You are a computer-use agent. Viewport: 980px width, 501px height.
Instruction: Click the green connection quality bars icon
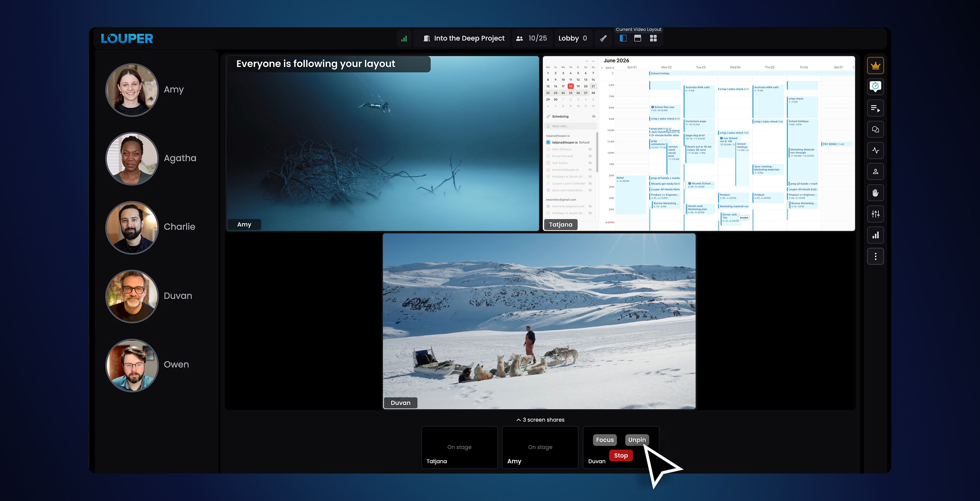pos(404,39)
